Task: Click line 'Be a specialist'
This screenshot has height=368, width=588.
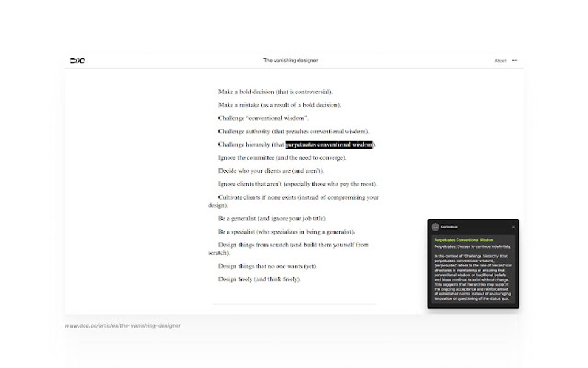Action: [287, 232]
